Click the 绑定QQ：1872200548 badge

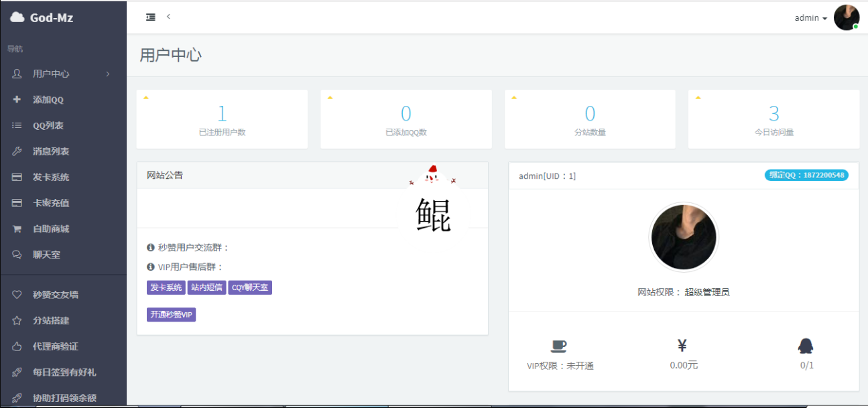point(806,176)
